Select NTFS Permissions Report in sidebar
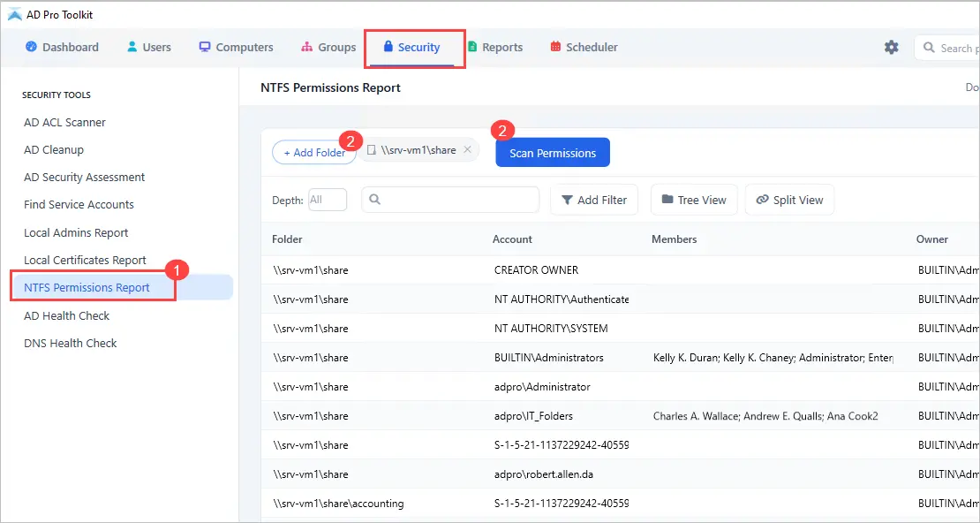980x523 pixels. point(122,288)
